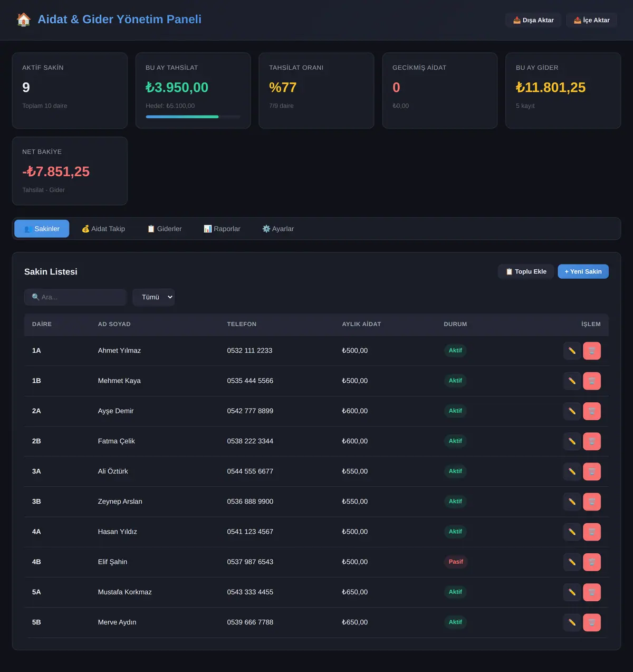Image resolution: width=633 pixels, height=672 pixels.
Task: Edit Ali Öztürk's entry
Action: coord(572,471)
